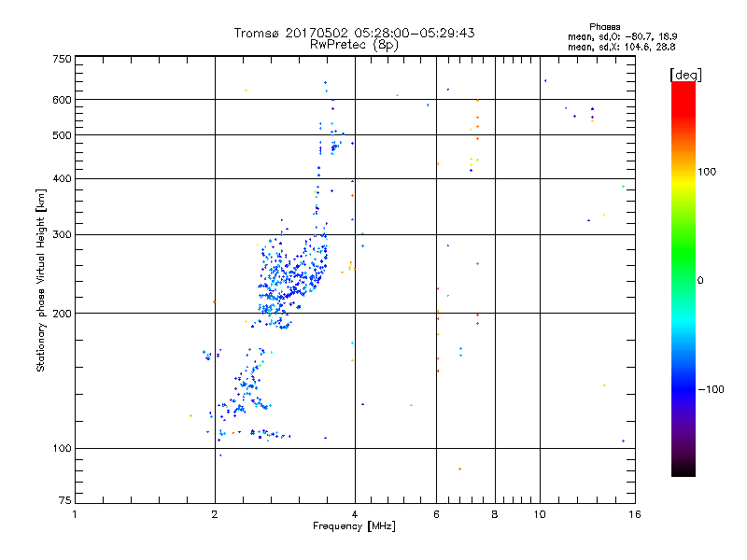Click the x-axis tick label '2'
Viewport: 747px width, 560px height.
point(215,514)
